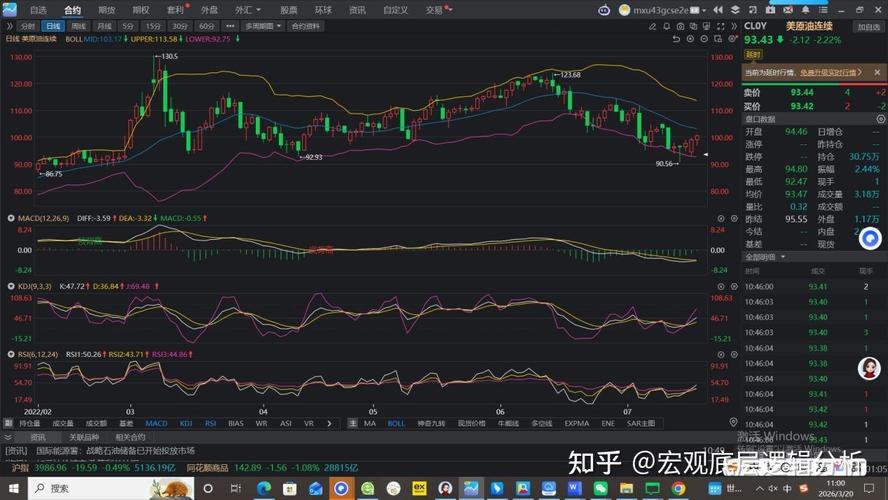Toggle KDJ panel visibility circle

click(11, 287)
